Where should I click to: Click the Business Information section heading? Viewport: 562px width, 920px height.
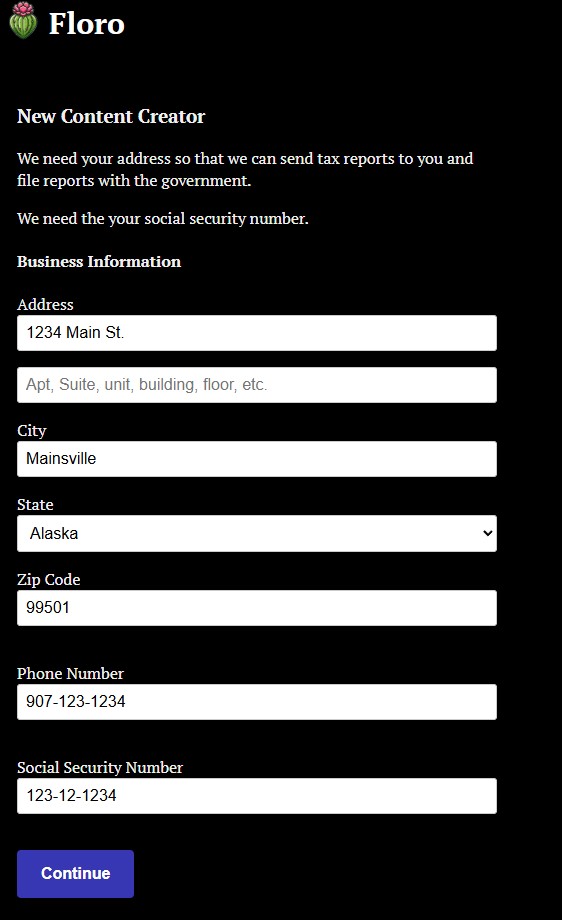pos(99,262)
